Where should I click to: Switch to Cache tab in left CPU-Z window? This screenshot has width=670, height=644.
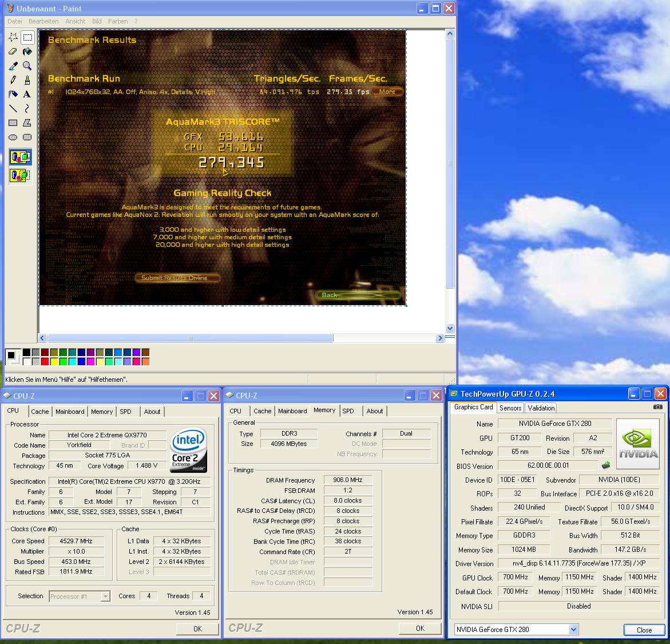pyautogui.click(x=39, y=412)
